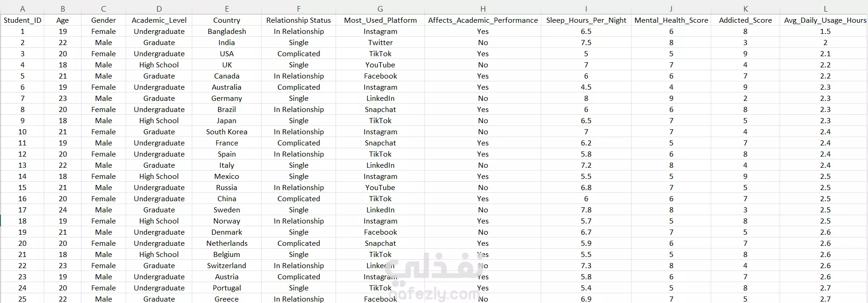
Task: Select the Denmark country cell
Action: point(227,232)
